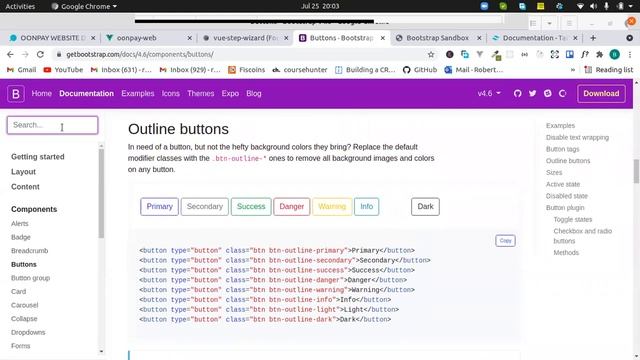Screen dimensions: 640x360
Task: Click the Danger outline button
Action: pyautogui.click(x=291, y=207)
